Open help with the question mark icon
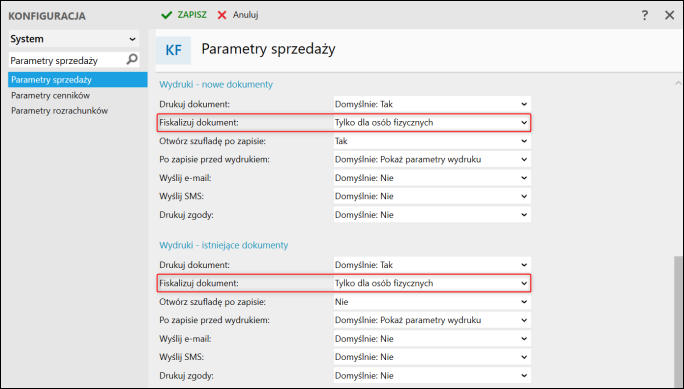 pos(645,15)
